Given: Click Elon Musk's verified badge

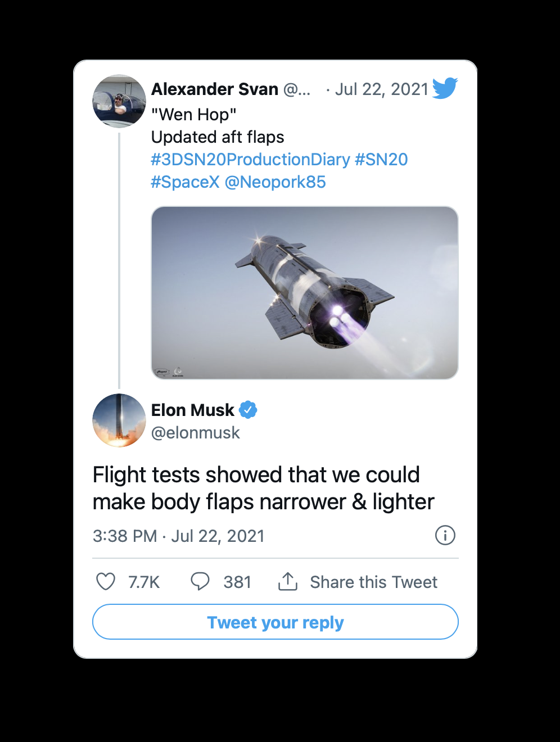Looking at the screenshot, I should pyautogui.click(x=247, y=410).
